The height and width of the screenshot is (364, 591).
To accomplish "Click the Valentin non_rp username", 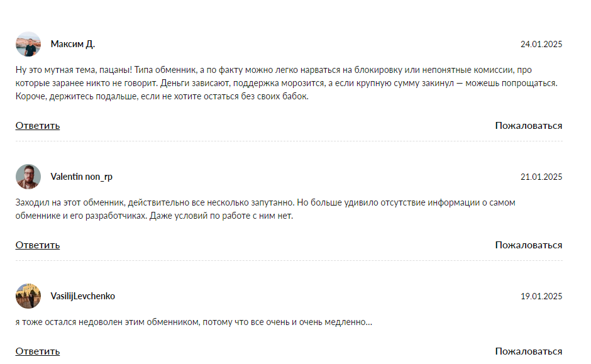I will tap(81, 177).
